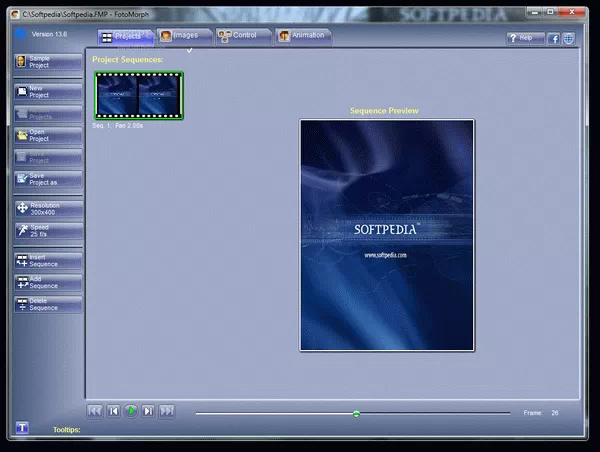Image resolution: width=600 pixels, height=452 pixels.
Task: Open the Help button
Action: coord(524,38)
